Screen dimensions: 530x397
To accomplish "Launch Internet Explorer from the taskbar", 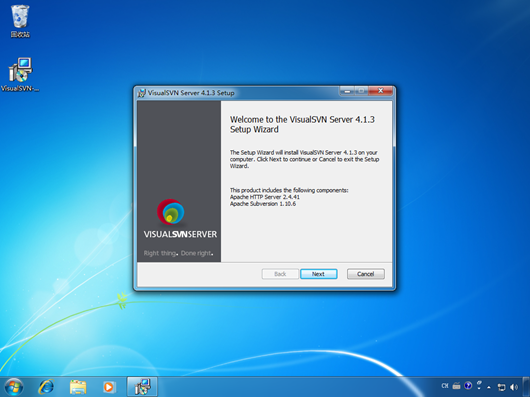I will pos(47,387).
